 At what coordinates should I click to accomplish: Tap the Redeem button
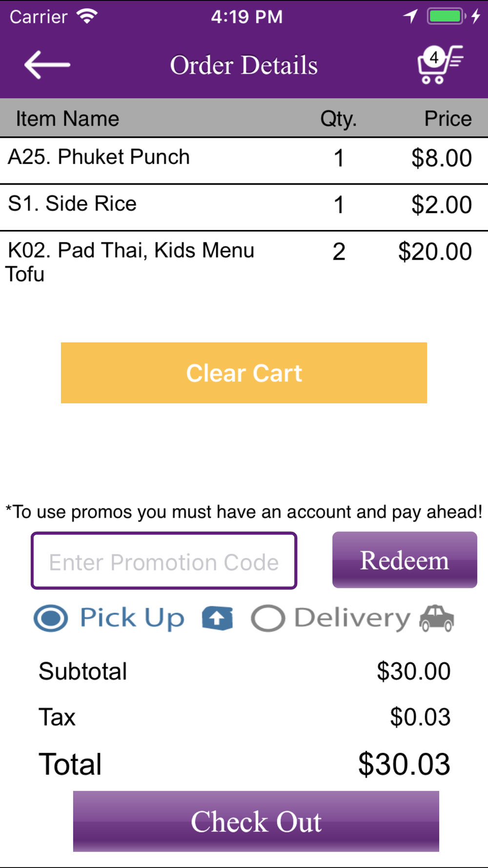(405, 560)
